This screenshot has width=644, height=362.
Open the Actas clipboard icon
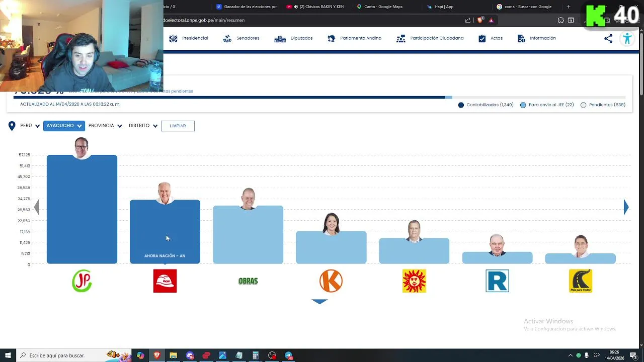(482, 38)
